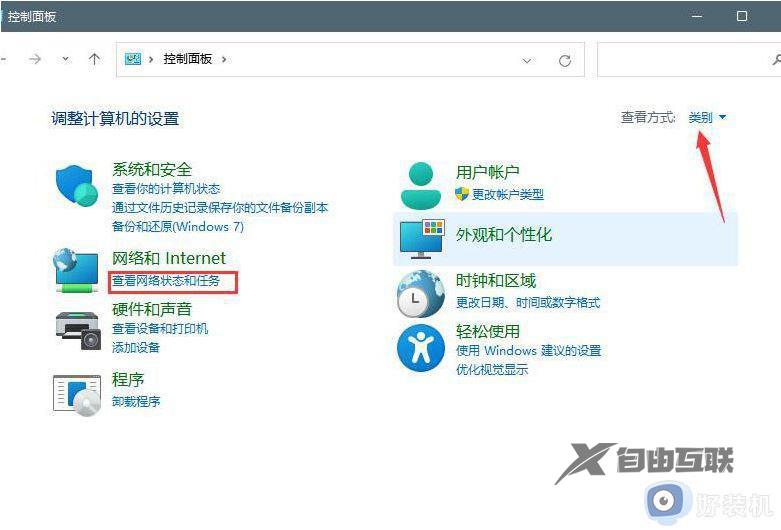Open Programs disc icon

(77, 395)
